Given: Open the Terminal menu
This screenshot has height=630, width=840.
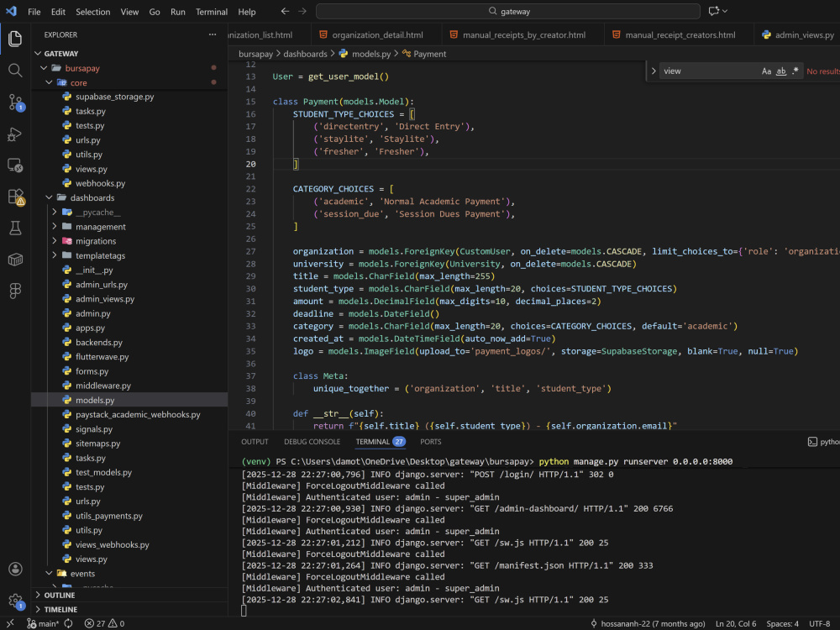Looking at the screenshot, I should tap(211, 12).
